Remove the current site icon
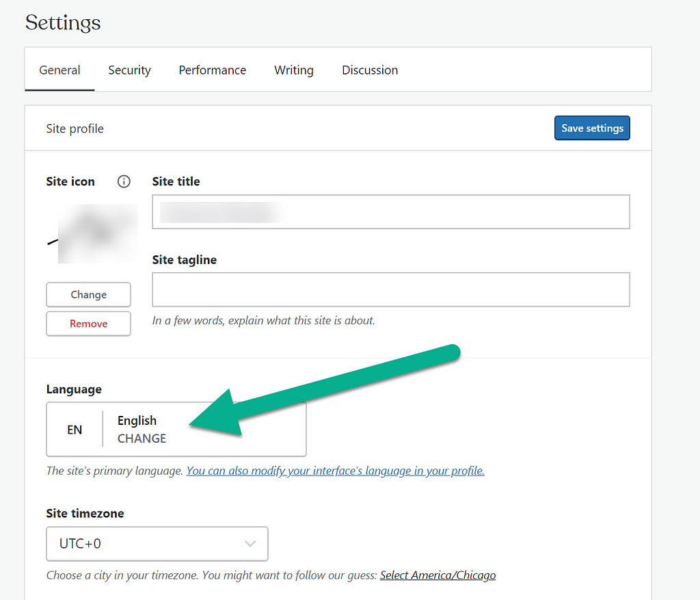 pyautogui.click(x=88, y=323)
